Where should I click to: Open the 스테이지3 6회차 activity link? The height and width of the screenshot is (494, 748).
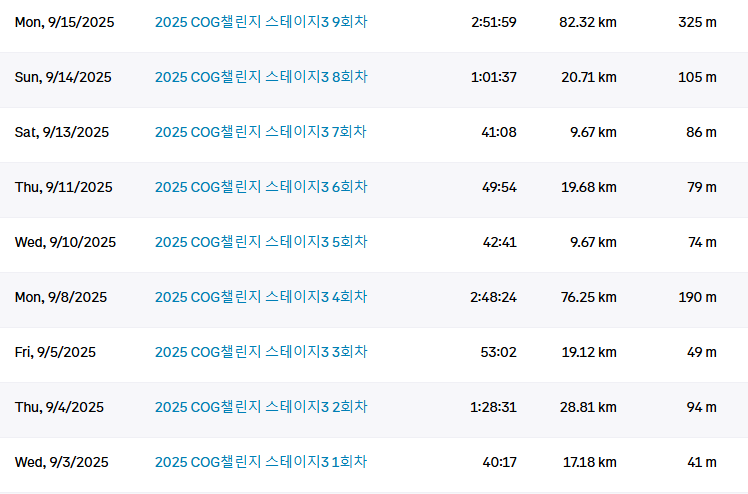point(261,187)
